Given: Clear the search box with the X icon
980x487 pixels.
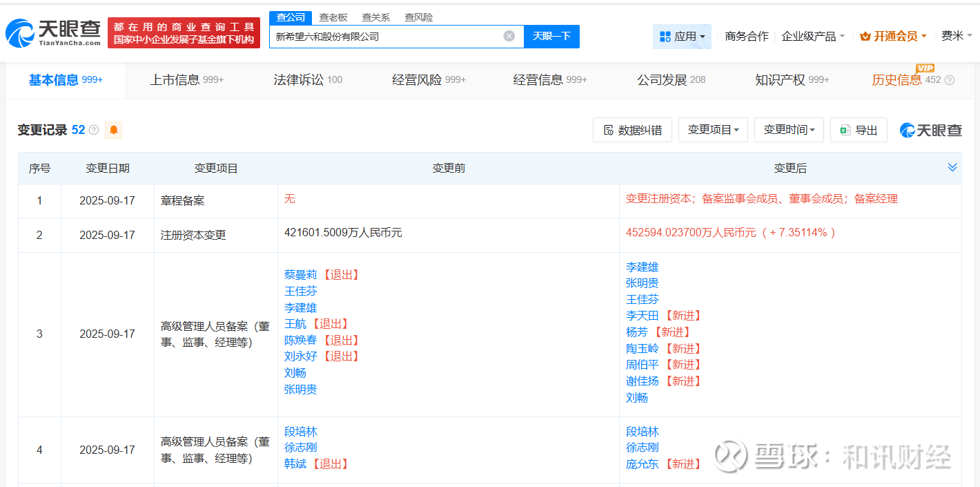Looking at the screenshot, I should (x=509, y=36).
